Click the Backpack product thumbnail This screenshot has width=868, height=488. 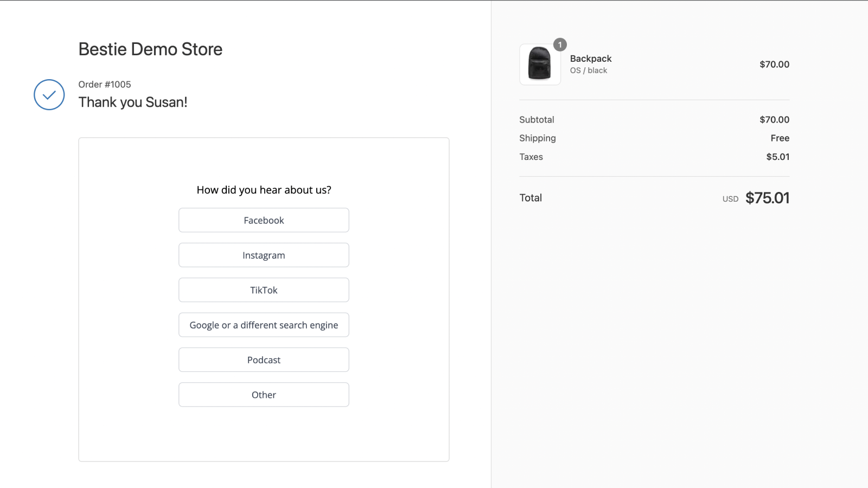[540, 64]
